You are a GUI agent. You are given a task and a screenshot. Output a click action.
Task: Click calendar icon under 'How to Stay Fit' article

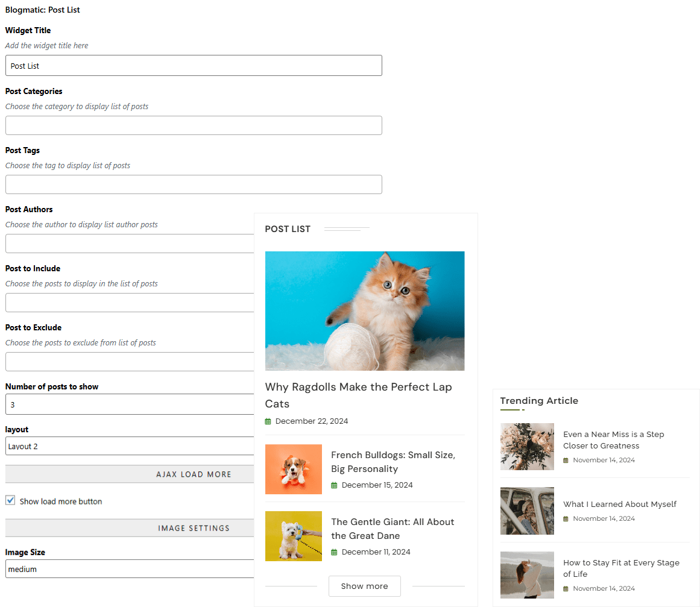[566, 589]
